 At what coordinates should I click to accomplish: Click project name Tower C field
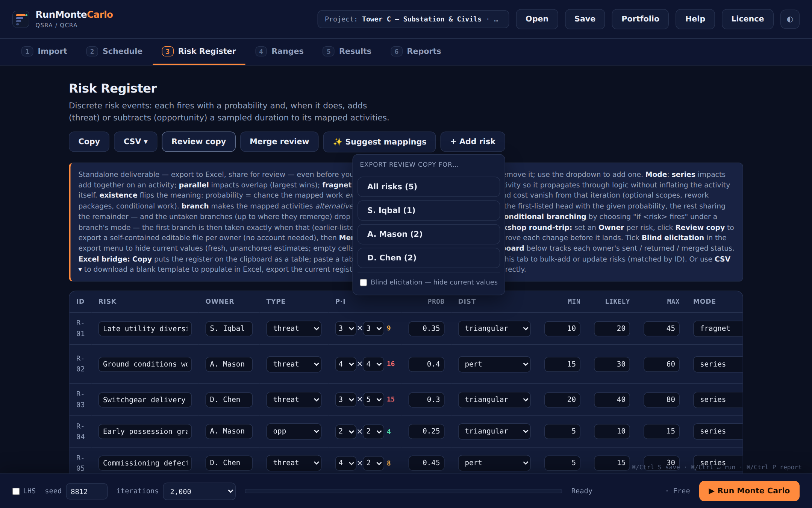[x=413, y=19]
